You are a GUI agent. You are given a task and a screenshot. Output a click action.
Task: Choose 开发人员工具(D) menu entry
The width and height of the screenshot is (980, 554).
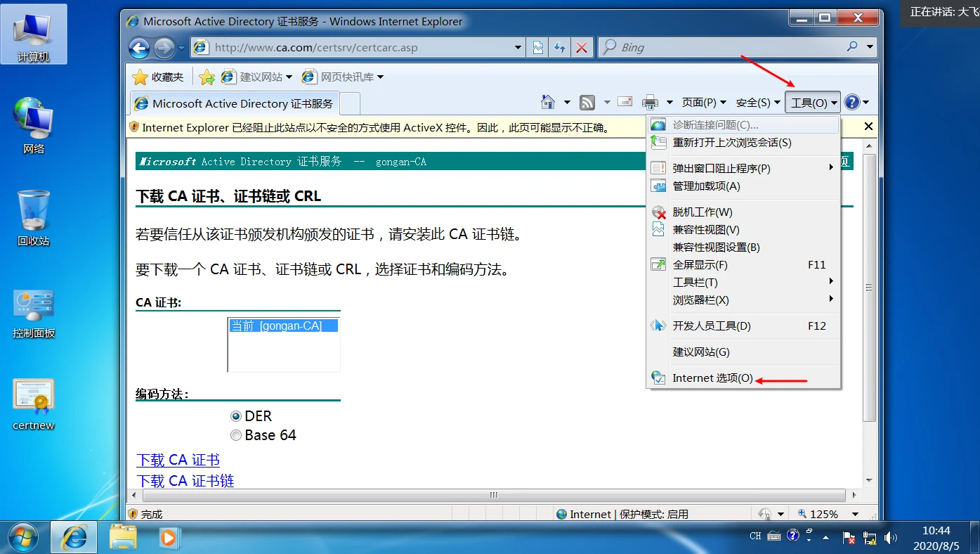[743, 326]
